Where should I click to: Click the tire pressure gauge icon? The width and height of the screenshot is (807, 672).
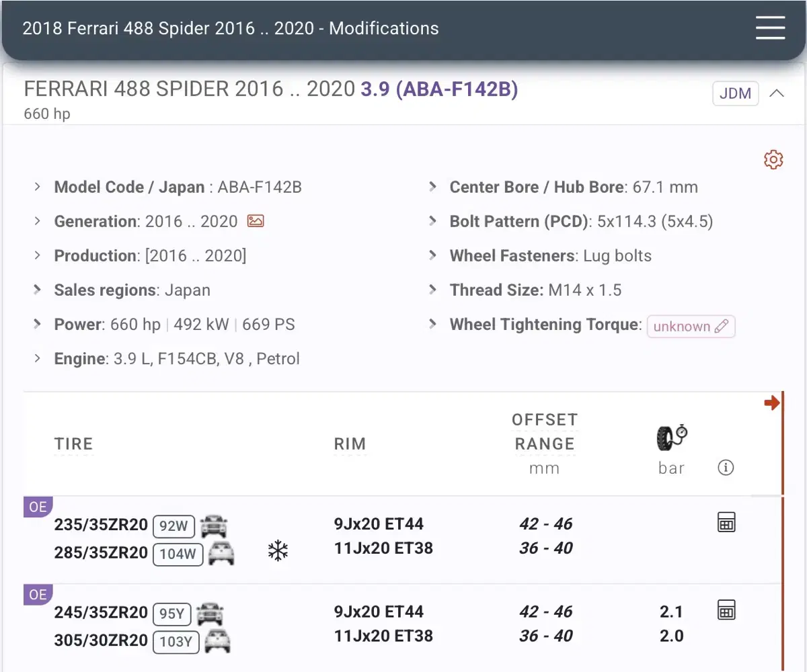pyautogui.click(x=672, y=437)
